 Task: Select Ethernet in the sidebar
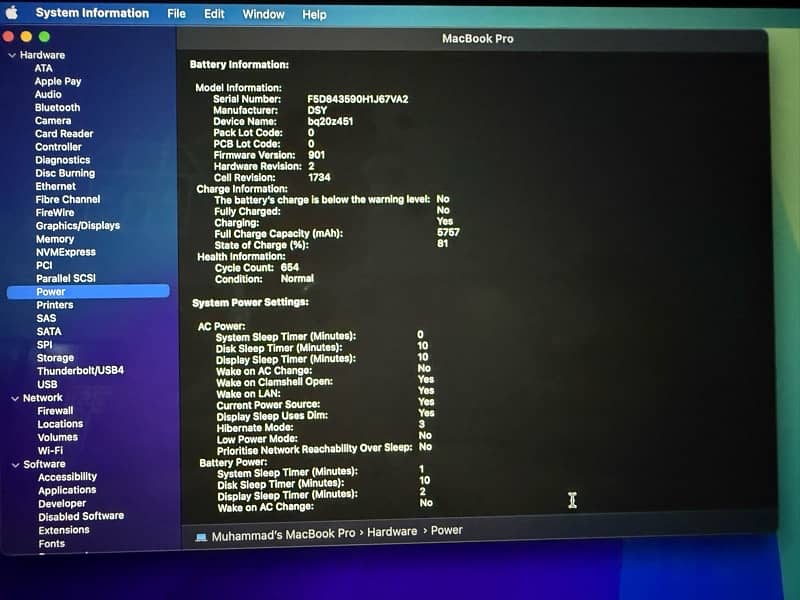pyautogui.click(x=56, y=187)
